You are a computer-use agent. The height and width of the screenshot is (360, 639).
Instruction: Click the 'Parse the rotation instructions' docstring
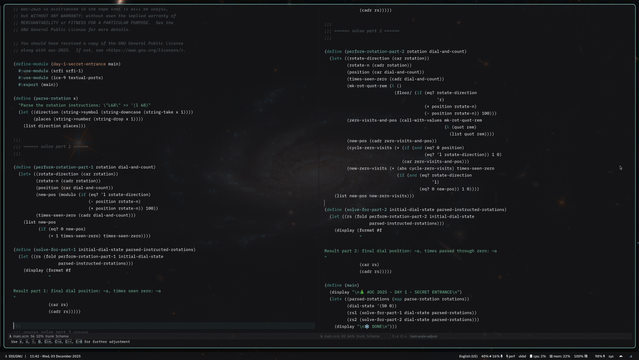click(84, 105)
